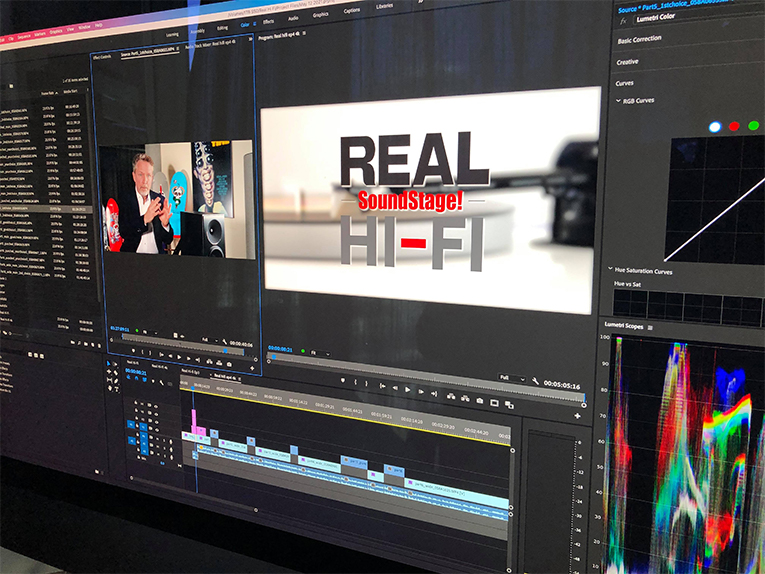Collapse Hue Saturation Curves disclosure arrow
765x574 pixels.
610,268
